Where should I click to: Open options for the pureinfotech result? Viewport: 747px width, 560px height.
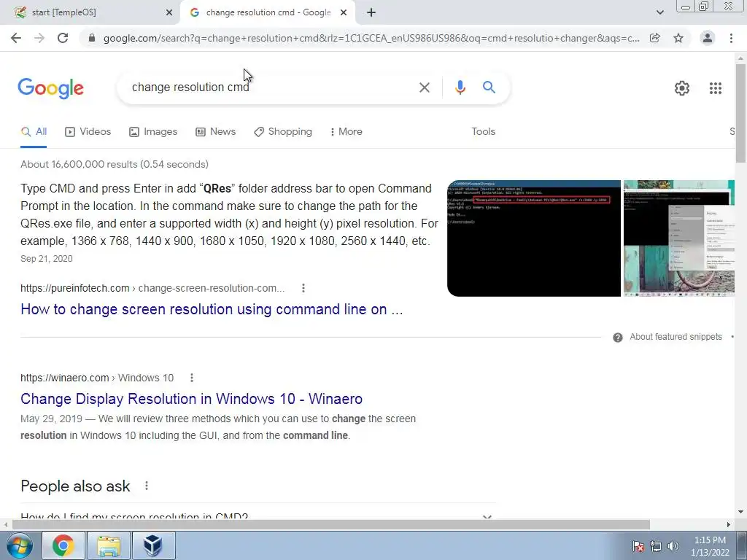pos(303,288)
